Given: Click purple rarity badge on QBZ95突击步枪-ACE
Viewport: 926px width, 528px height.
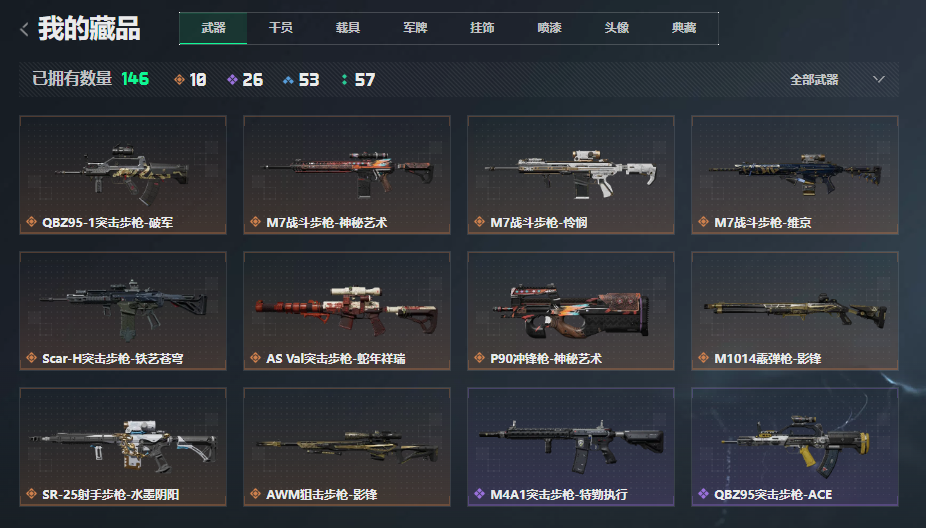Looking at the screenshot, I should click(x=703, y=494).
